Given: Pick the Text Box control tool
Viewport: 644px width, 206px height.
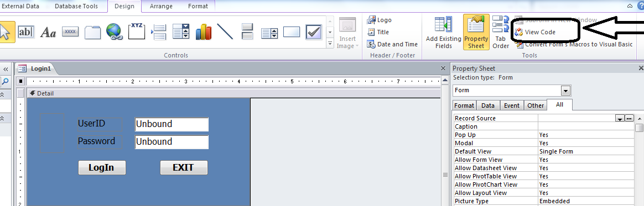Looking at the screenshot, I should 27,32.
